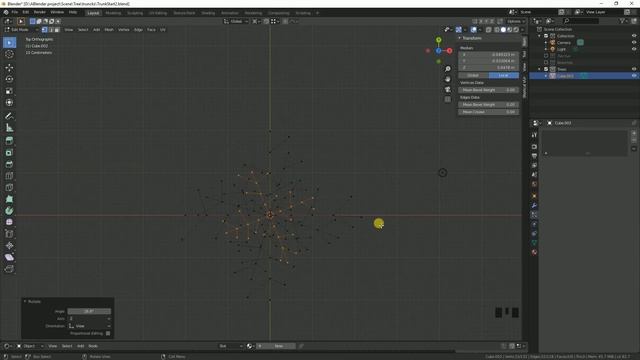
Task: Enable edge select mode
Action: pyautogui.click(x=51, y=30)
